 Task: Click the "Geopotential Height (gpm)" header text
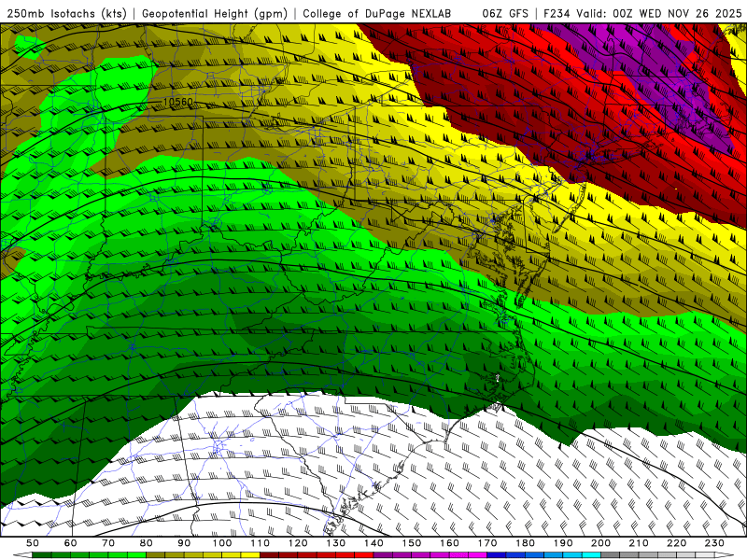tap(215, 14)
